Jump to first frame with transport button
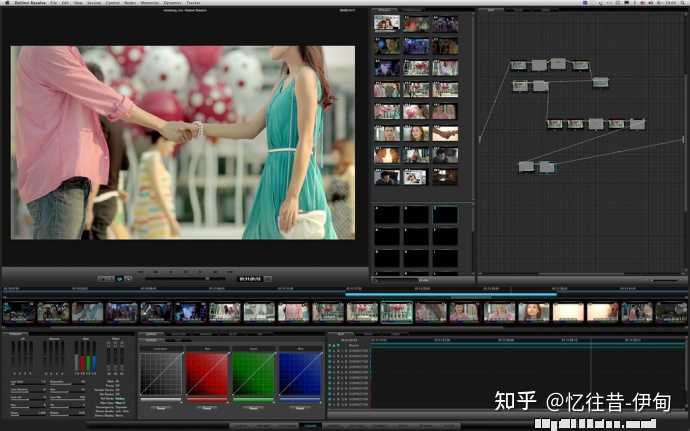 click(141, 272)
